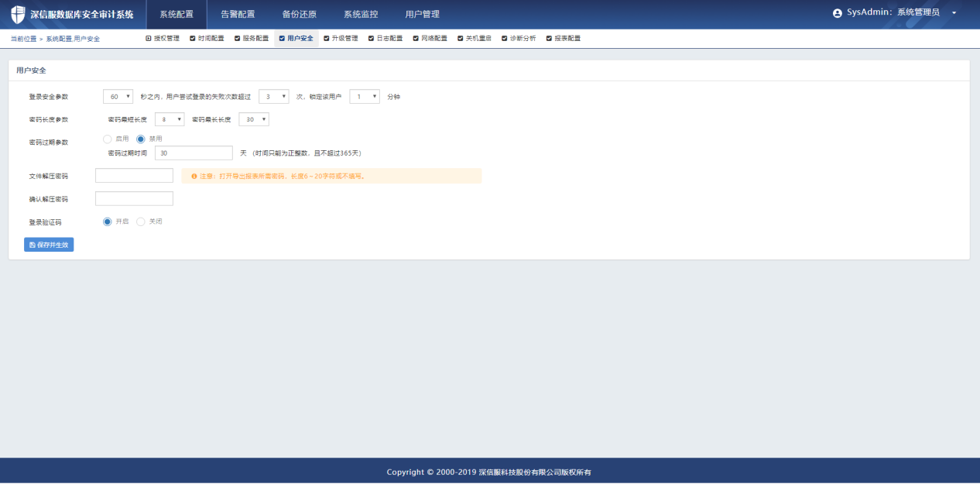
Task: Click the orange warning icon in notice
Action: pyautogui.click(x=194, y=176)
